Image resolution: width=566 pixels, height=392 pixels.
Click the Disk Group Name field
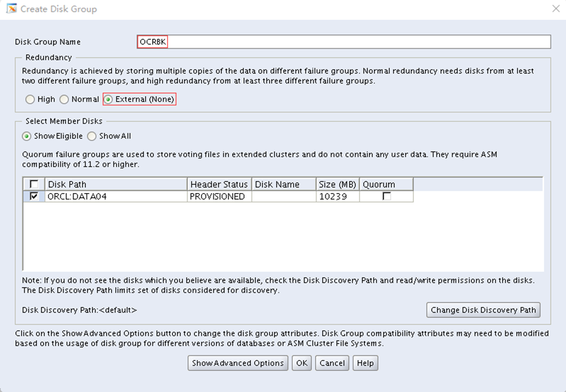(x=344, y=42)
